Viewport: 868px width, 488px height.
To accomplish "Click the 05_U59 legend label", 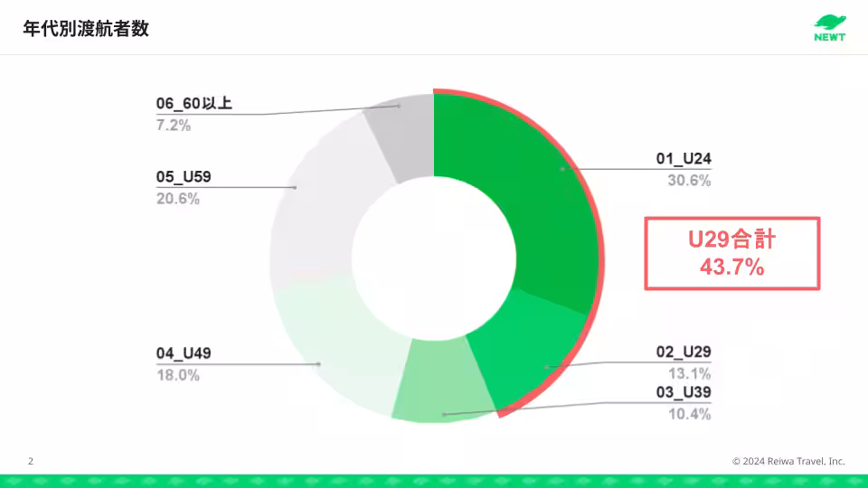I will point(184,177).
